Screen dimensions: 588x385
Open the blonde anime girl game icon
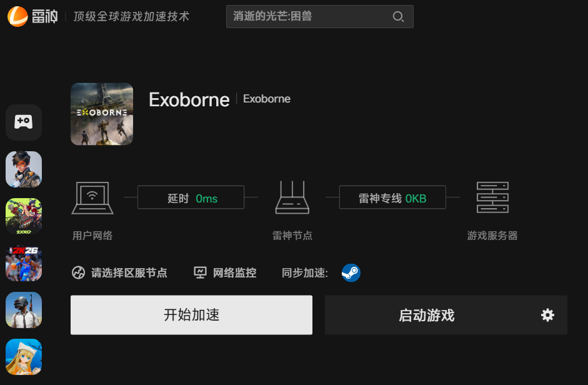(x=24, y=357)
